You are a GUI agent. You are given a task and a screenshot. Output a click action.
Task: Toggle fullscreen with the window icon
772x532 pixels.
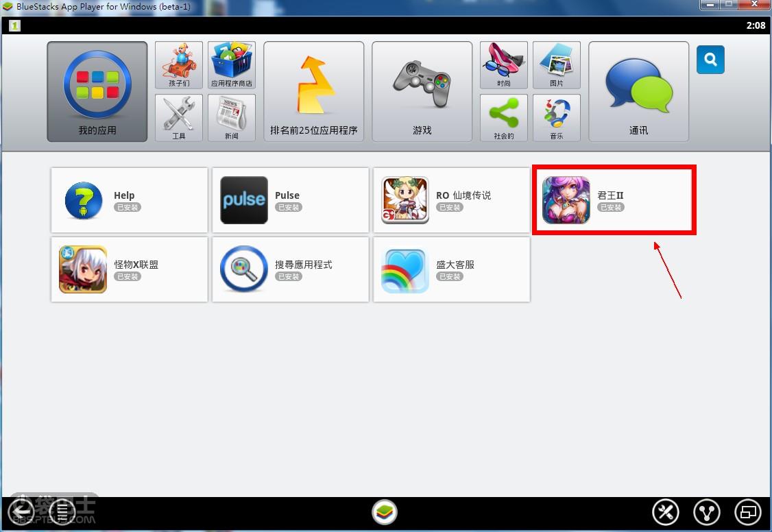pyautogui.click(x=748, y=512)
